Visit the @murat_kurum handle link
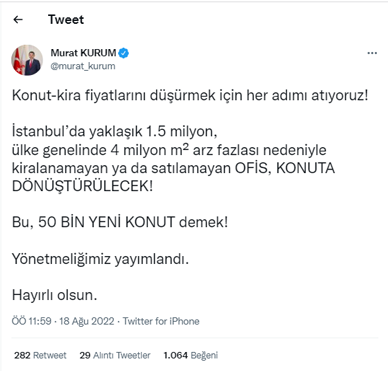388x371 pixels. [83, 66]
